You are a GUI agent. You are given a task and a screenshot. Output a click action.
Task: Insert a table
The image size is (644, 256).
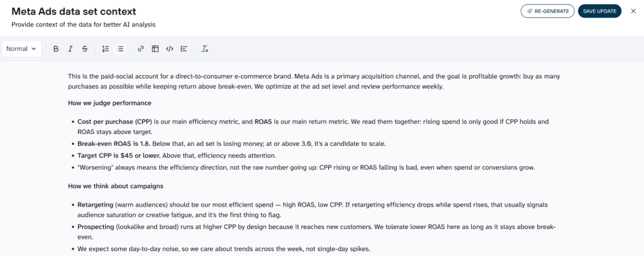coord(155,49)
